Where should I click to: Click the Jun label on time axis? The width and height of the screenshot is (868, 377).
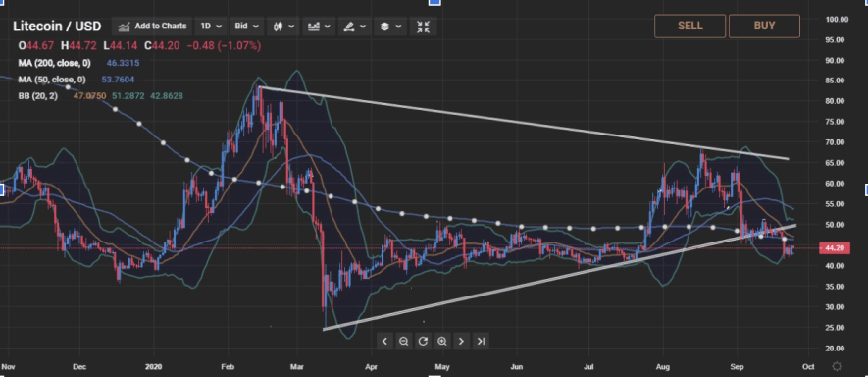tap(517, 366)
